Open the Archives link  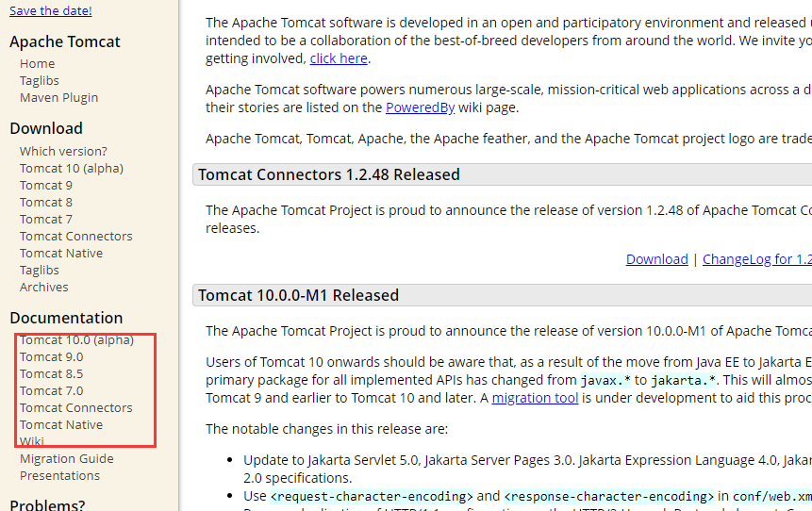(44, 288)
